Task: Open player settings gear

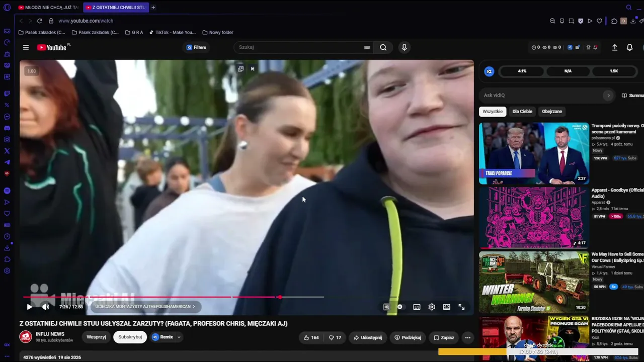Action: (x=432, y=307)
